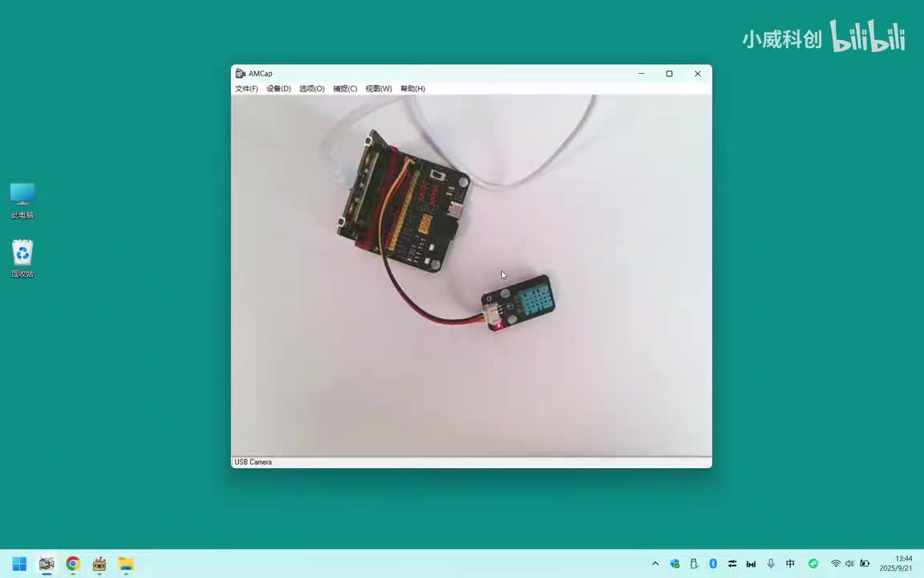Open the 文件(F) menu in AMCap

[246, 88]
